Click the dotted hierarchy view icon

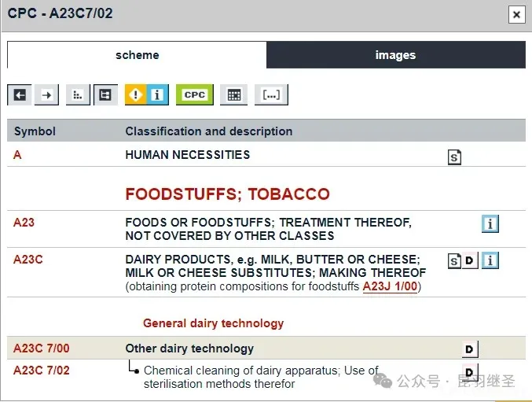click(x=78, y=95)
